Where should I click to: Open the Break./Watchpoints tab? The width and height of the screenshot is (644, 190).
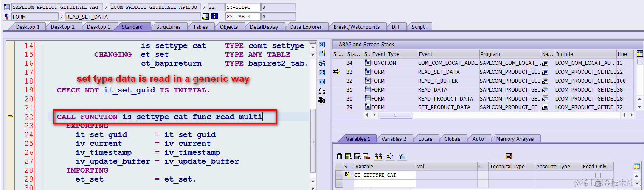click(x=356, y=27)
